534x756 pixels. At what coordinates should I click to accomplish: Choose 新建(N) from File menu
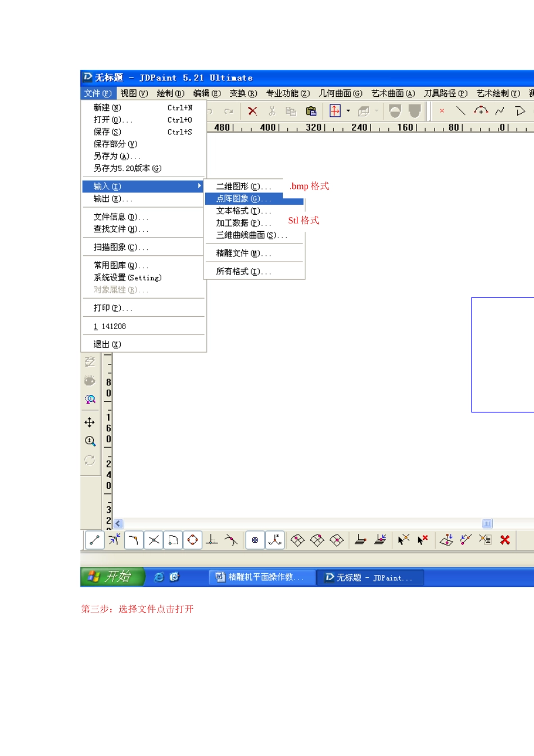[x=143, y=107]
